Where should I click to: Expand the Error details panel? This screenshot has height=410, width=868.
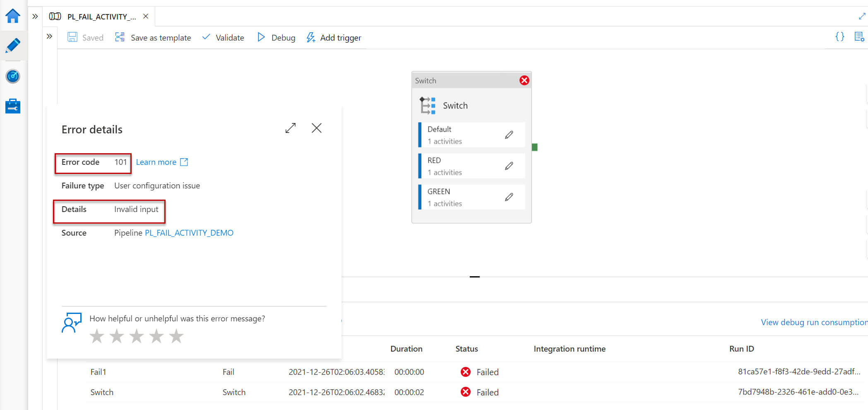(x=291, y=128)
